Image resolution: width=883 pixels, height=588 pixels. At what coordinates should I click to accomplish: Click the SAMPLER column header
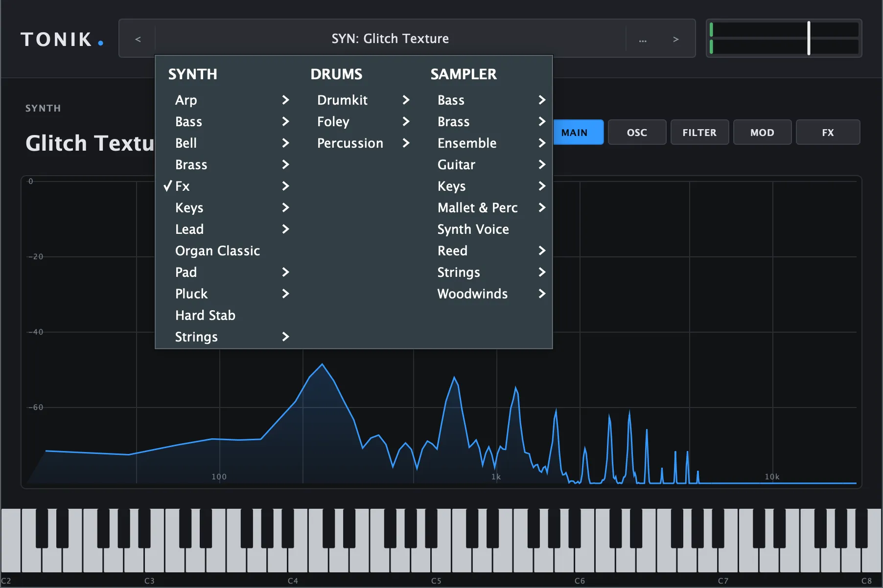point(463,74)
